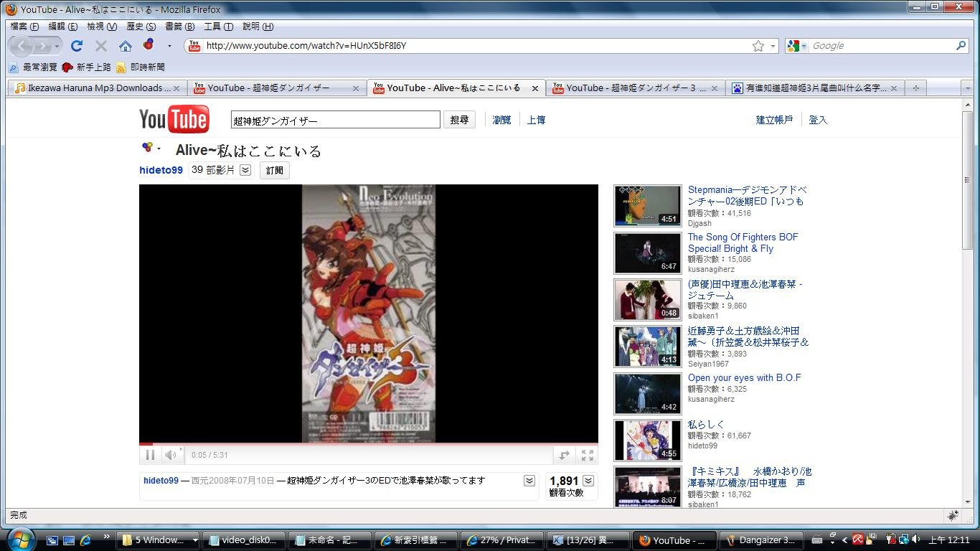
Task: Pause the video playback
Action: point(150,455)
